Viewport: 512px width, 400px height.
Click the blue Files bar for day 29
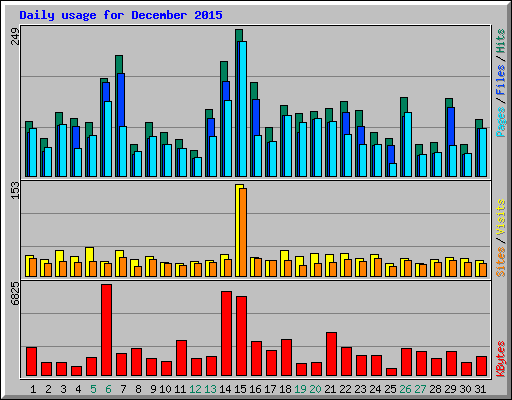tap(451, 127)
